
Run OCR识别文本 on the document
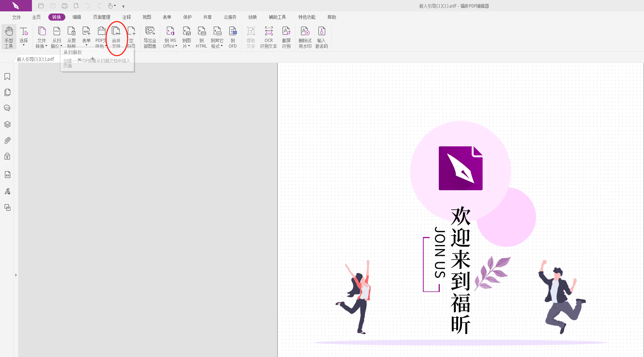pos(269,37)
